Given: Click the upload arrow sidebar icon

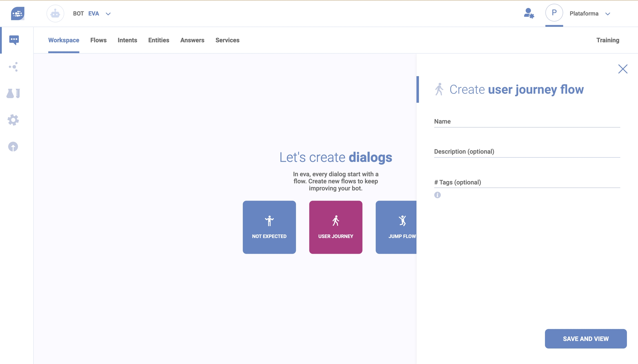Looking at the screenshot, I should 13,146.
